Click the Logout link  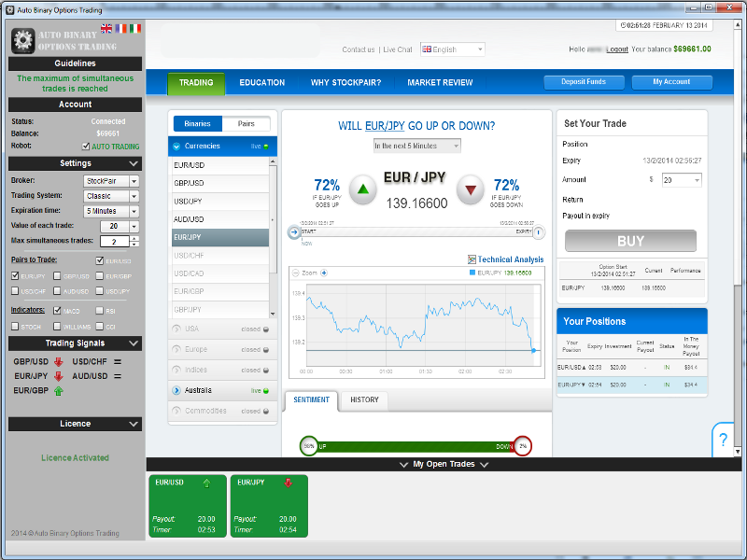click(617, 49)
